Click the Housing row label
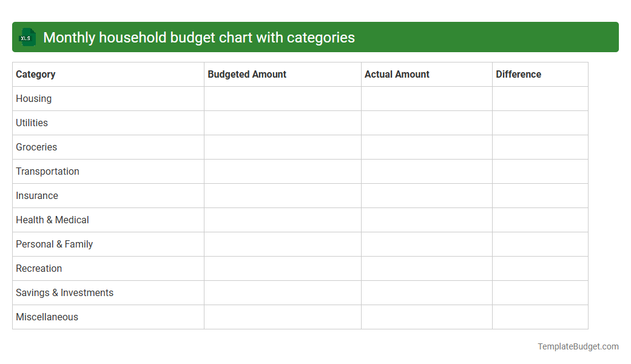 (33, 98)
